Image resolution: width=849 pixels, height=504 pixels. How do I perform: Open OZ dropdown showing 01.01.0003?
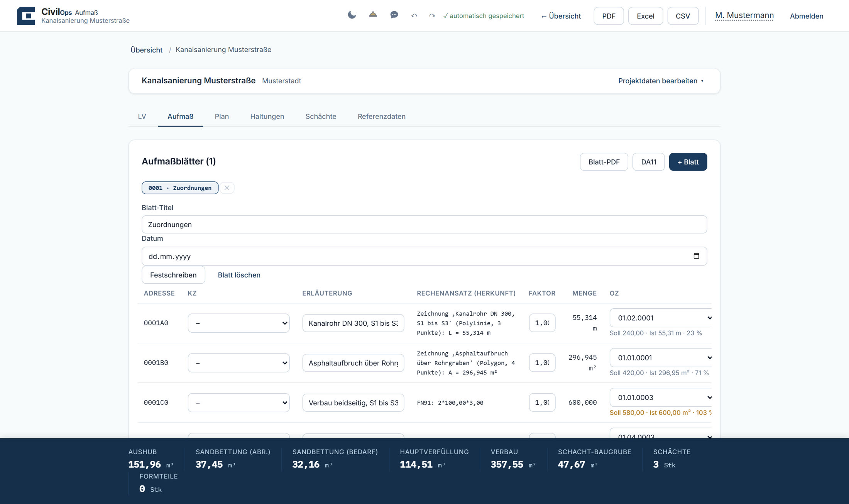[x=661, y=397]
